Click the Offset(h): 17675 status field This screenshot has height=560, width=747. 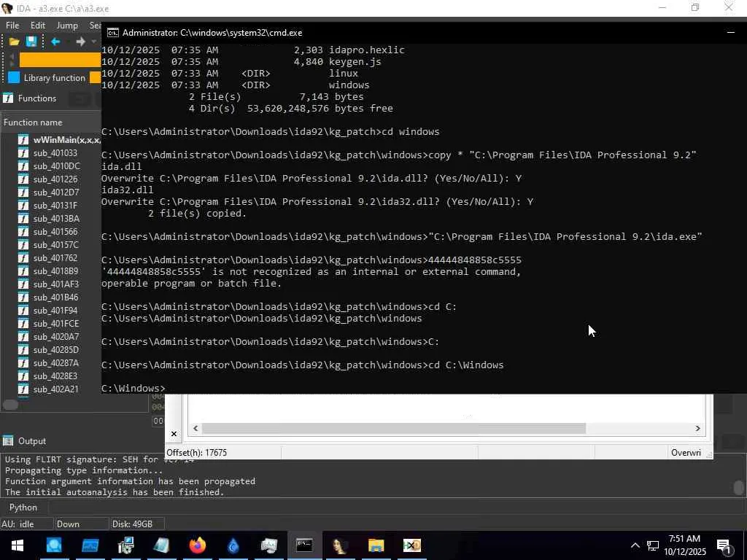223,452
